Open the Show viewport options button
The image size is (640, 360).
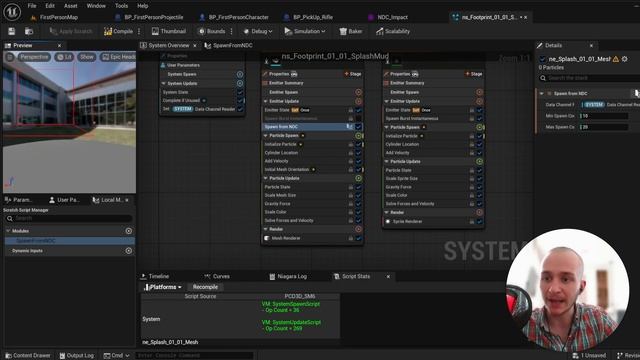(87, 57)
